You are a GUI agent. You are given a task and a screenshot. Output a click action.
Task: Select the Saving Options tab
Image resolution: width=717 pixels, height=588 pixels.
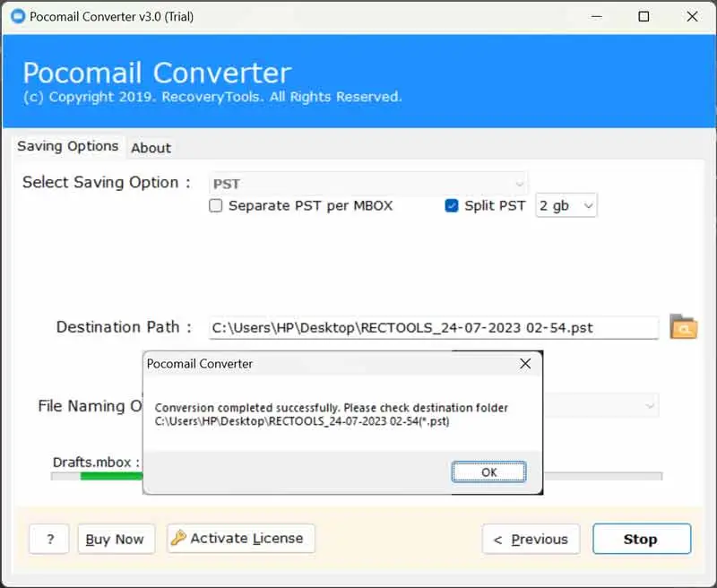(68, 146)
